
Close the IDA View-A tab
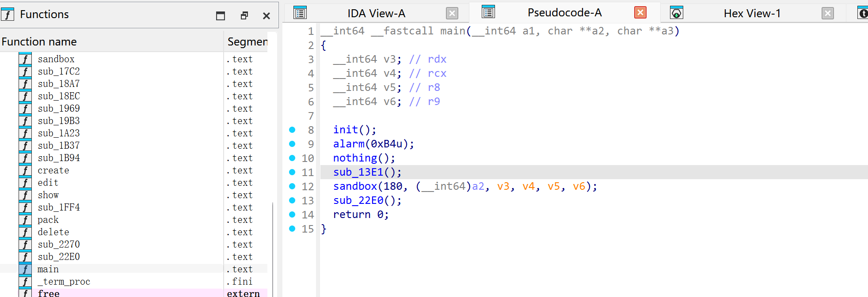(452, 13)
